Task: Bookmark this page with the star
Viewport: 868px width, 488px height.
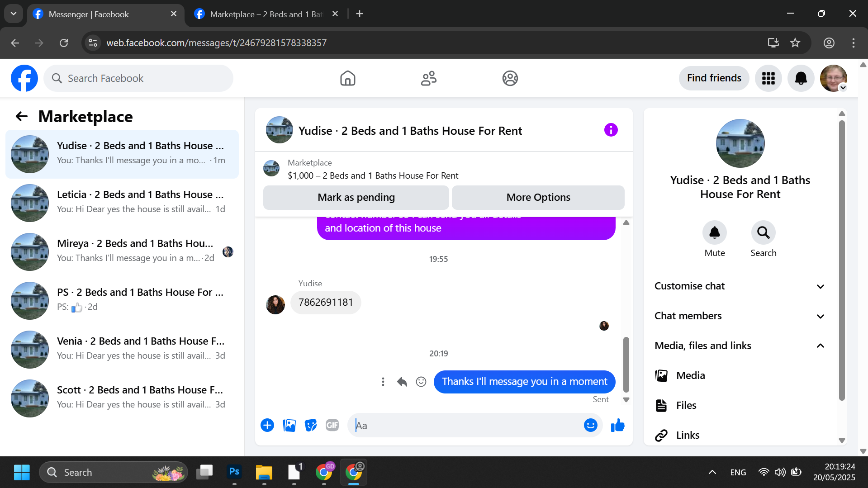Action: pos(795,43)
